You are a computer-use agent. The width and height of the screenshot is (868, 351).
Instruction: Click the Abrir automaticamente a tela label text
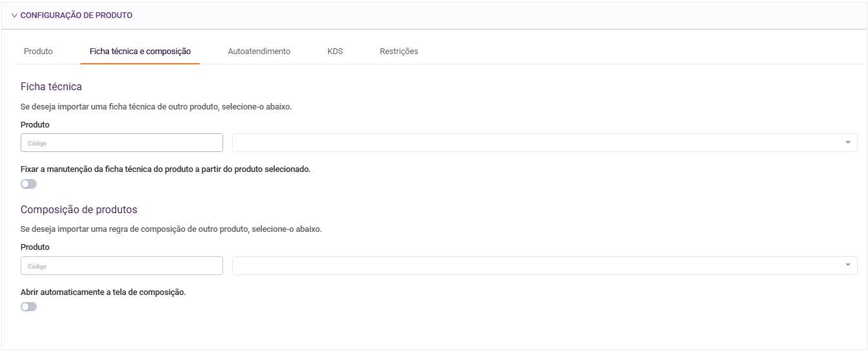[x=103, y=292]
